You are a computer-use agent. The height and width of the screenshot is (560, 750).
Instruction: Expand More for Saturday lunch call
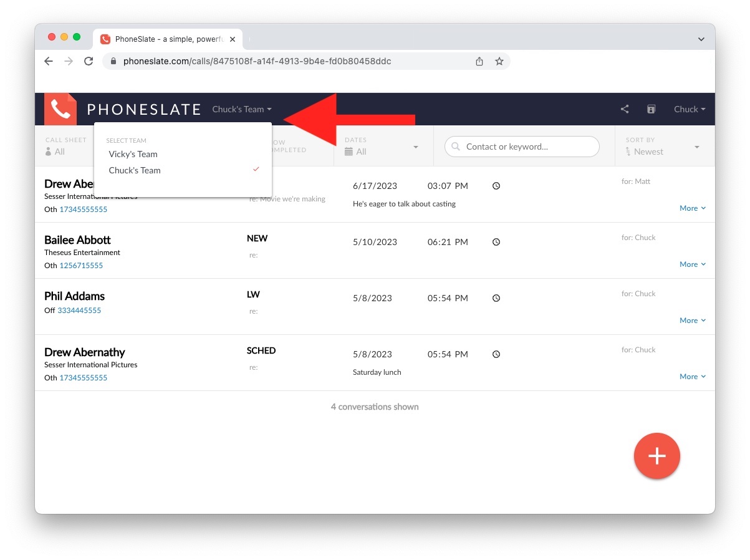(693, 377)
